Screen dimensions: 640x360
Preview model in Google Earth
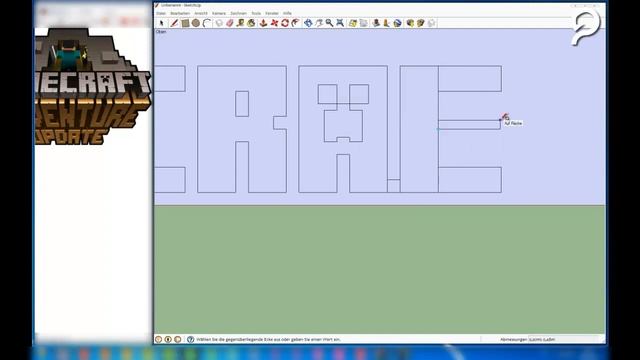pos(398,23)
